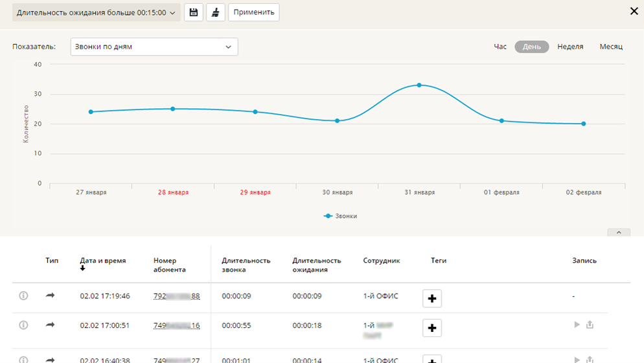Switch chart period to Час
644x363 pixels.
point(500,47)
